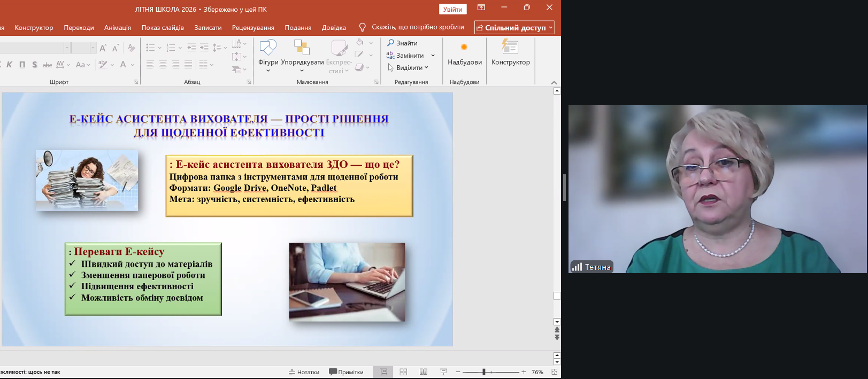This screenshot has width=868, height=379.
Task: Toggle the Нотатки notes pane
Action: (x=304, y=372)
